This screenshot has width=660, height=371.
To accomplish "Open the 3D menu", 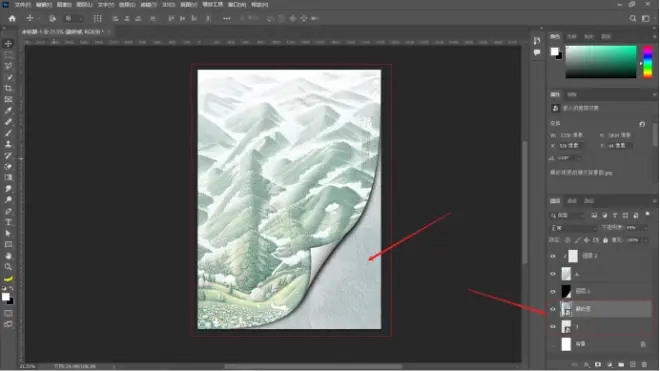I will click(x=168, y=5).
